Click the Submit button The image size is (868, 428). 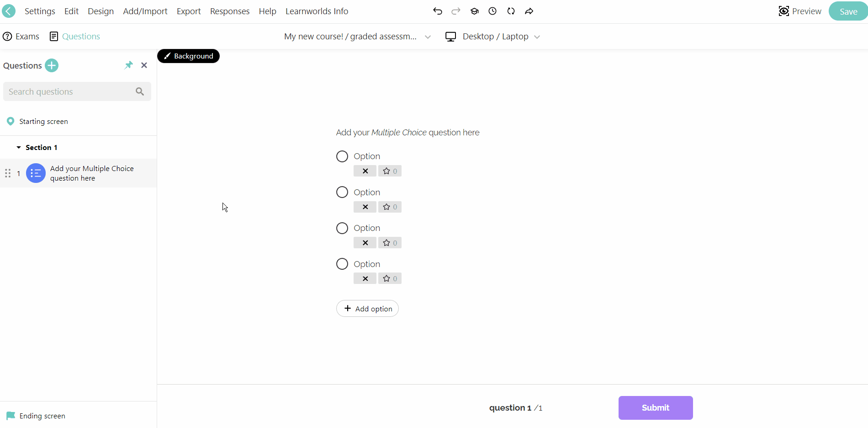click(x=655, y=407)
